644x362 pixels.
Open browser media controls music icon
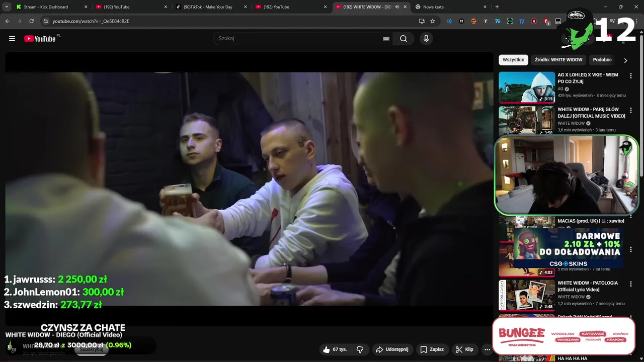(612, 21)
